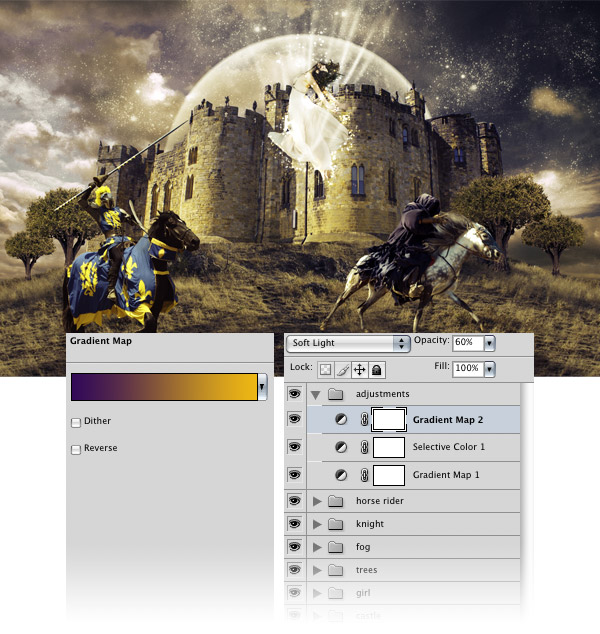Click the lock transparent pixels icon
Viewport: 600px width, 634px height.
(326, 370)
